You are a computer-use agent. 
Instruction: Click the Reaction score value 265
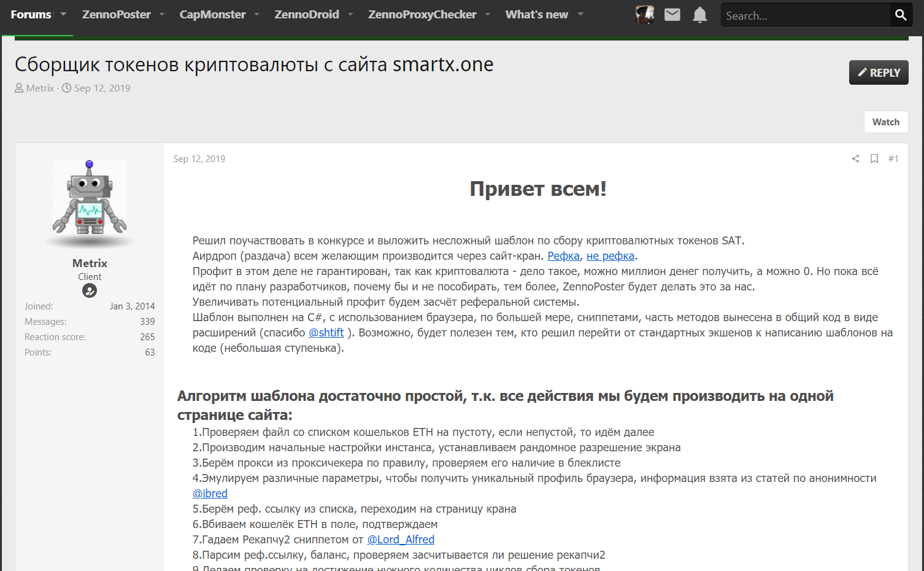point(147,336)
